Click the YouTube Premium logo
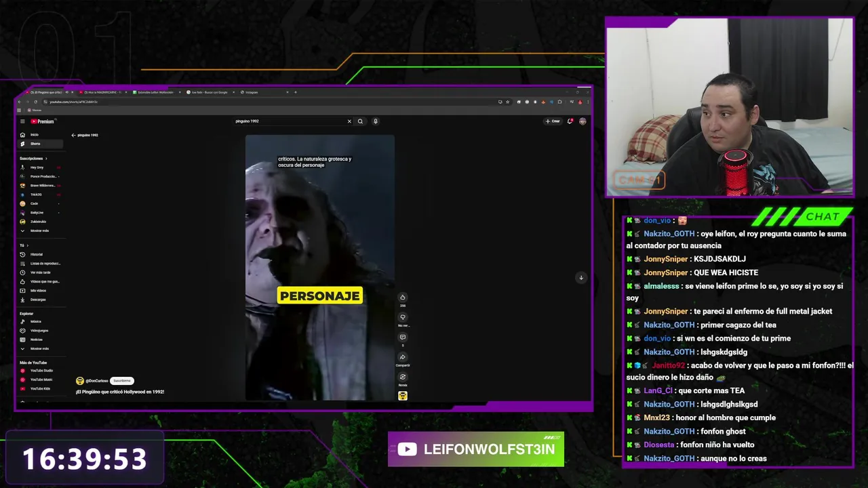Viewport: 868px width, 488px height. pyautogui.click(x=42, y=121)
